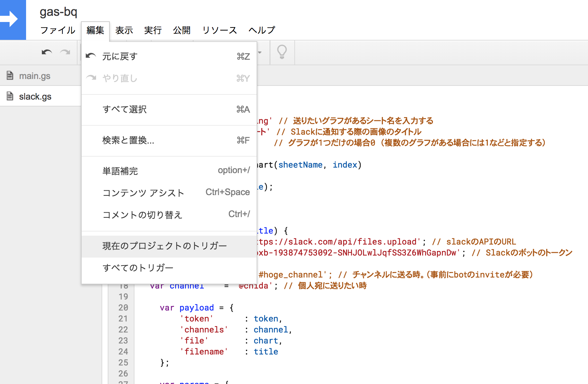Viewport: 588px width, 384px height.
Task: Click the slack.gs file icon
Action: tap(10, 96)
